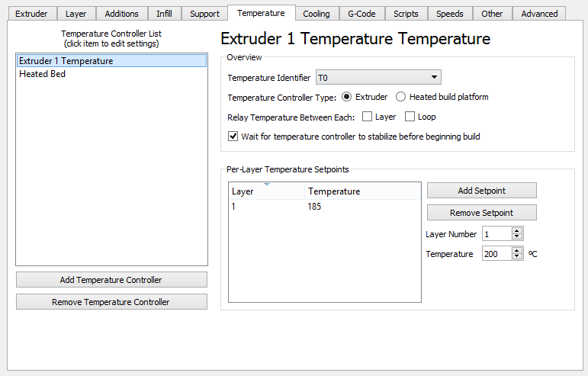Go to the Additions tab

(x=122, y=14)
